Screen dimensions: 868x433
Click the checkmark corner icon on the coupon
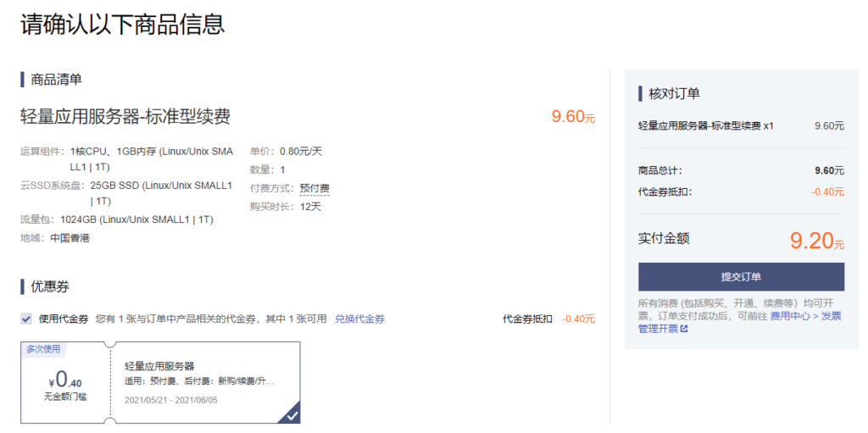(292, 415)
